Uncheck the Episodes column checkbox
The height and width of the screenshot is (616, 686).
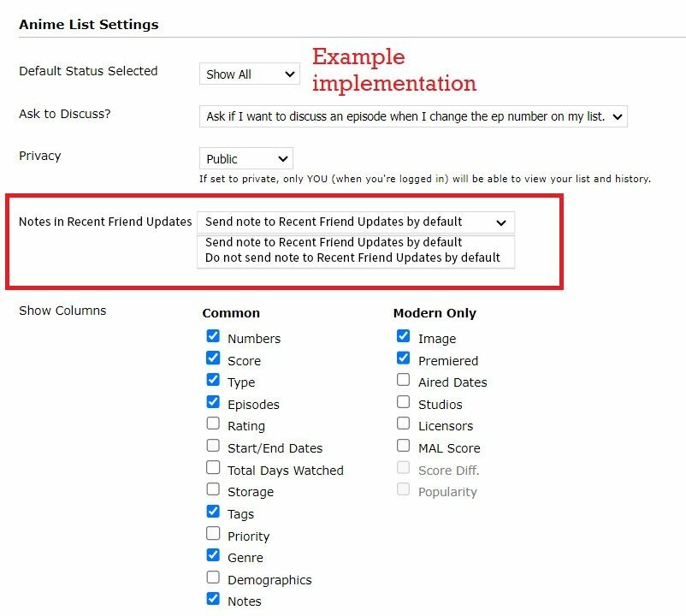(213, 401)
